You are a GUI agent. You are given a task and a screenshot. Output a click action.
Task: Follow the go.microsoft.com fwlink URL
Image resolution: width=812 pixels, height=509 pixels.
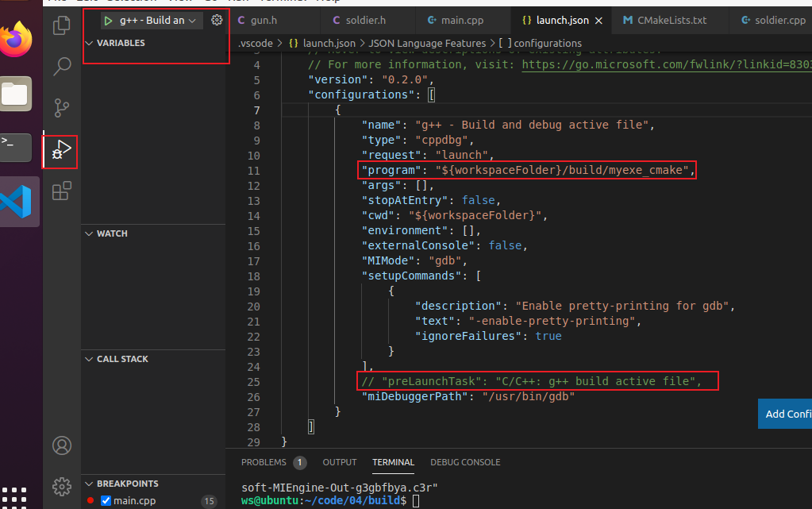(x=666, y=65)
